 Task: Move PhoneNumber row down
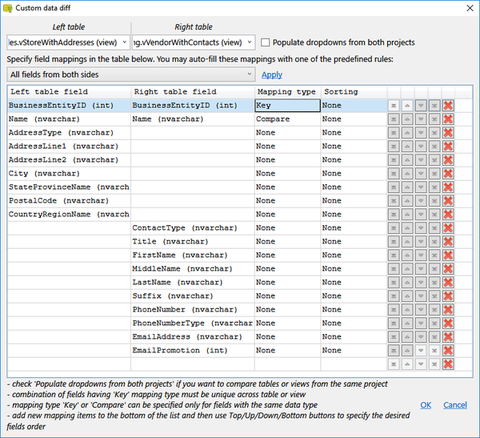point(421,310)
